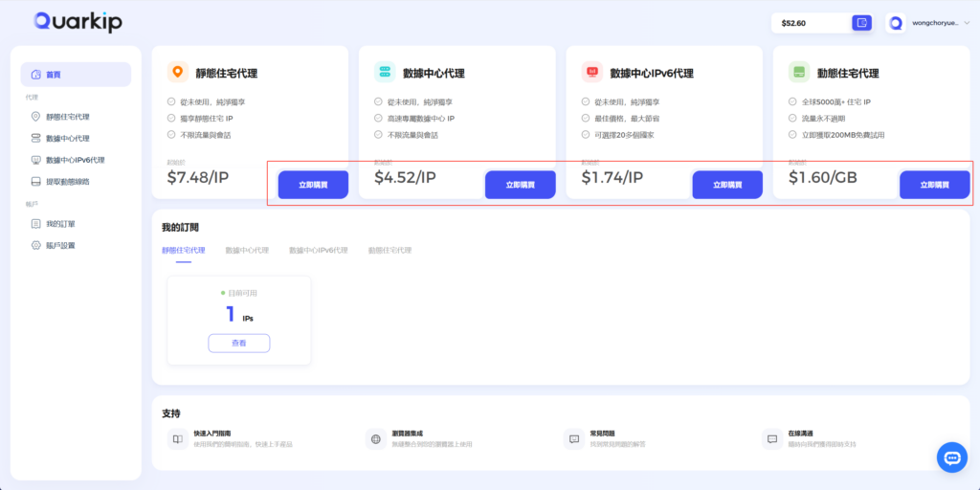Click the order list icon beside 我的訂單
The image size is (980, 490).
(36, 224)
